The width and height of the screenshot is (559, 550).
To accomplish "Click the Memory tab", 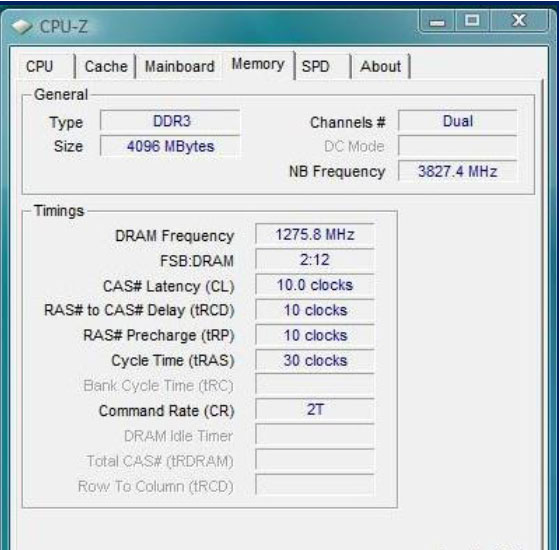I will tap(258, 65).
